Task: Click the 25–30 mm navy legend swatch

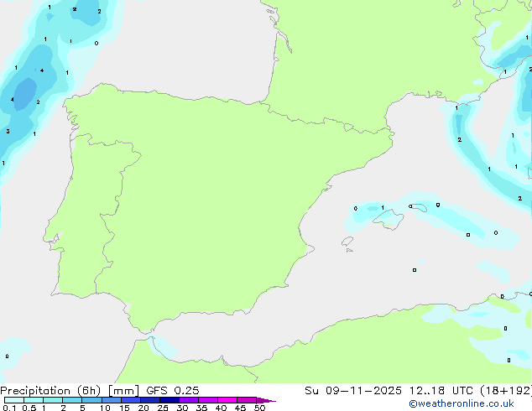Action: coord(169,400)
